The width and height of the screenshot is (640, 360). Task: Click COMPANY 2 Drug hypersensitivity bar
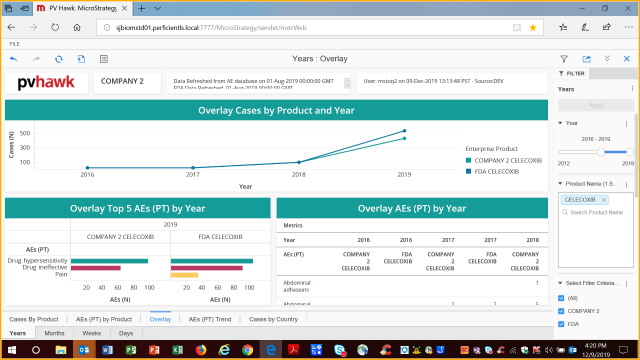coord(109,261)
